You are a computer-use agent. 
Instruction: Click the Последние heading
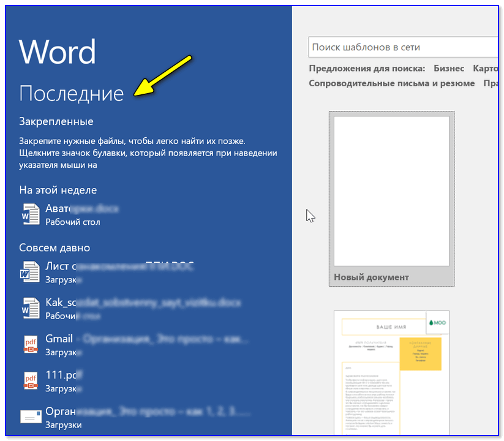(72, 94)
